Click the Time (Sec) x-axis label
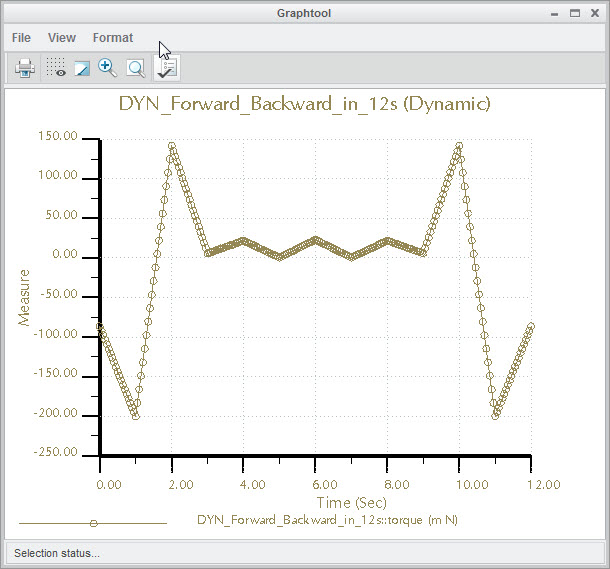The height and width of the screenshot is (569, 610). [x=351, y=502]
